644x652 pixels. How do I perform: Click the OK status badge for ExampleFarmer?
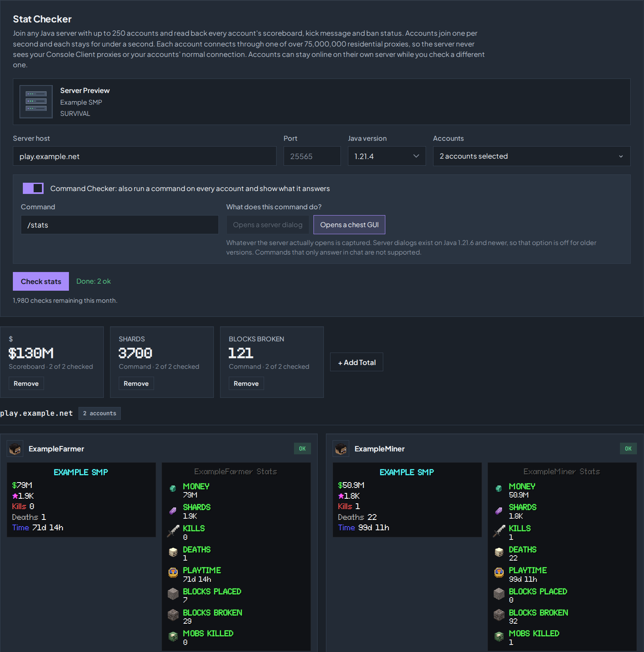tap(302, 449)
